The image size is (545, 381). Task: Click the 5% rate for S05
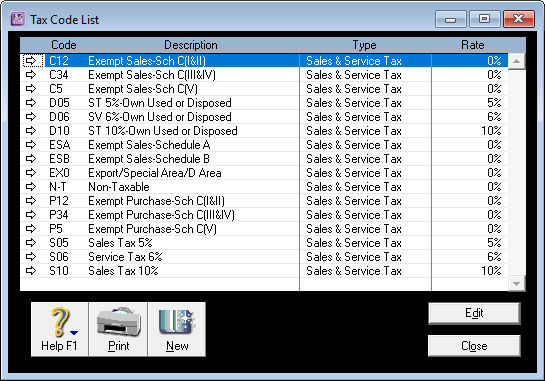tap(494, 243)
